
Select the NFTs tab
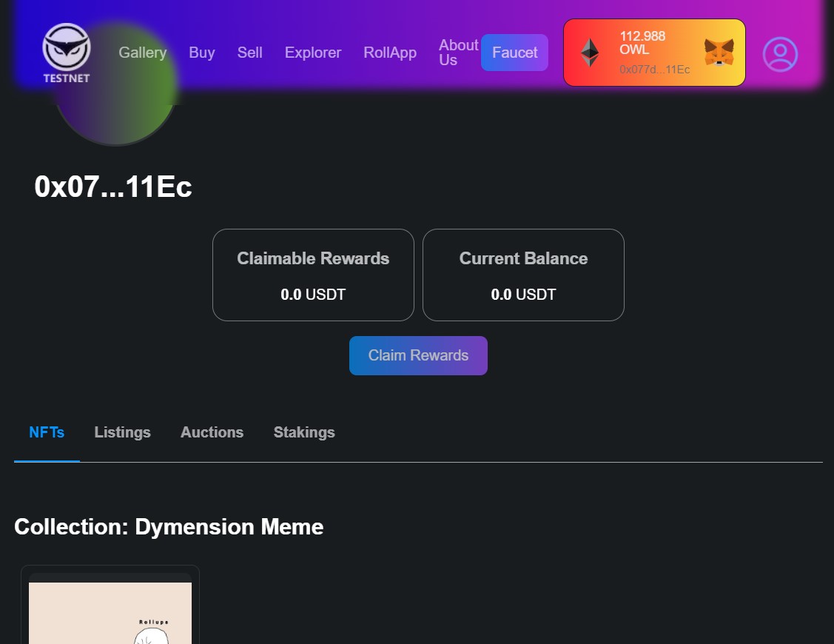[47, 432]
